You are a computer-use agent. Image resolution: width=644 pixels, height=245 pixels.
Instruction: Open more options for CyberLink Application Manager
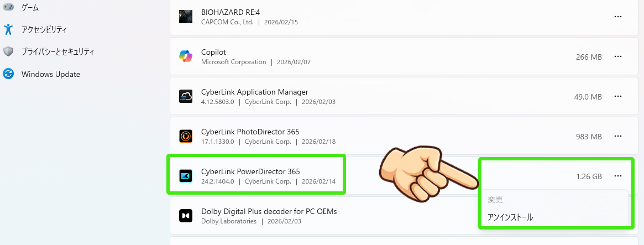(x=618, y=97)
